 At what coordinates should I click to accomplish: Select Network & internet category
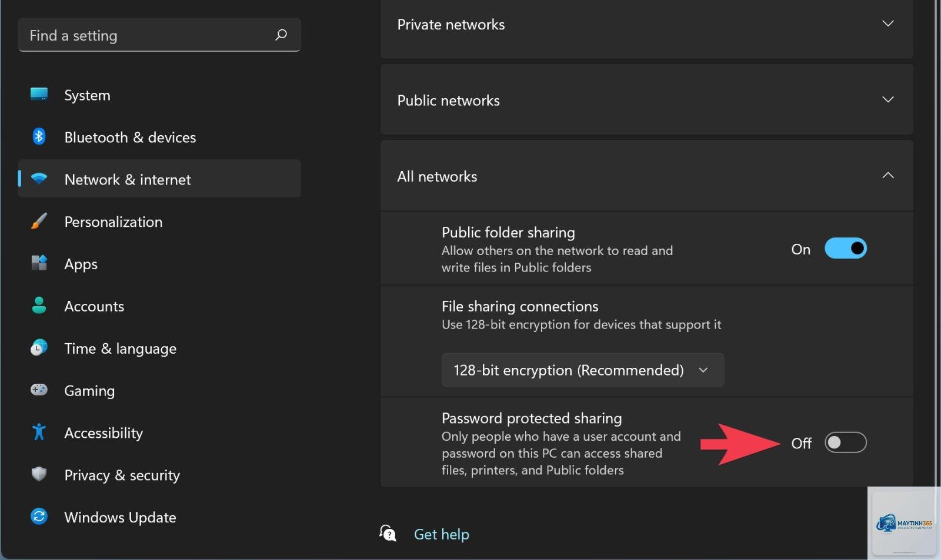159,179
